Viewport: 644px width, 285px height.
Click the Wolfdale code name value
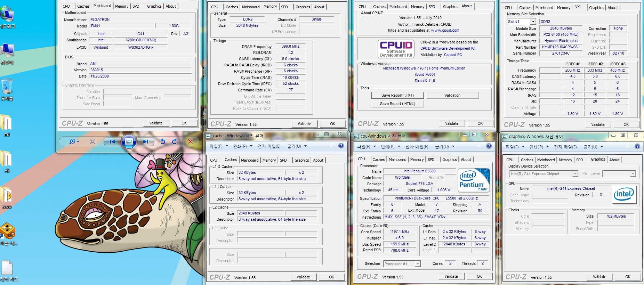point(402,177)
